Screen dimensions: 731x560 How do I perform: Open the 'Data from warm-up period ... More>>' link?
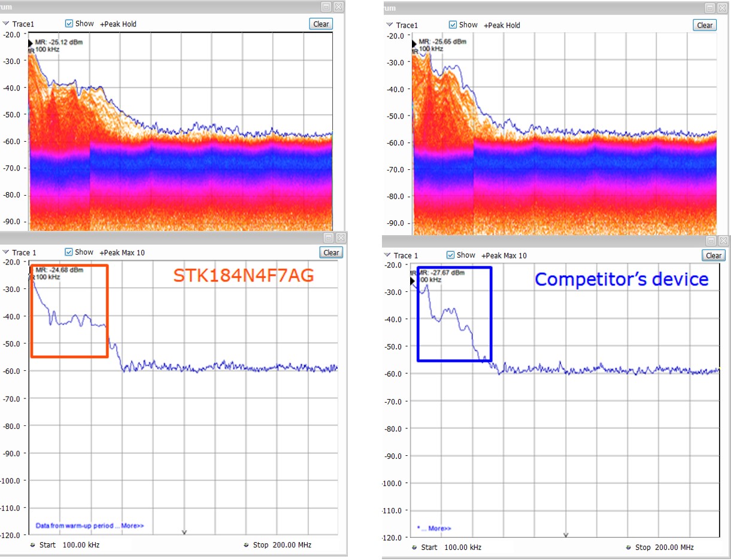coord(90,526)
